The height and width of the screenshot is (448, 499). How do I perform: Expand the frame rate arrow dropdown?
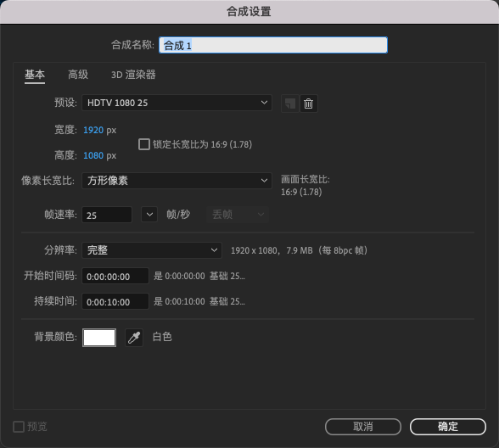click(149, 215)
